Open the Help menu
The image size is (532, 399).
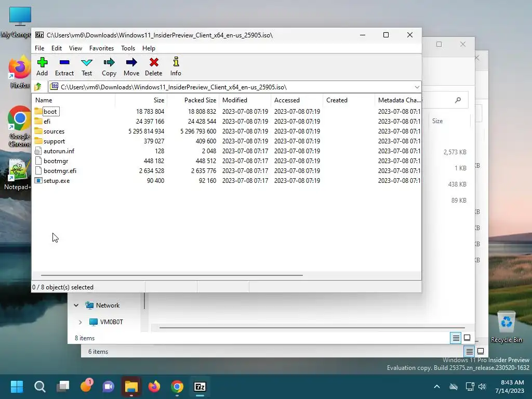coord(149,48)
